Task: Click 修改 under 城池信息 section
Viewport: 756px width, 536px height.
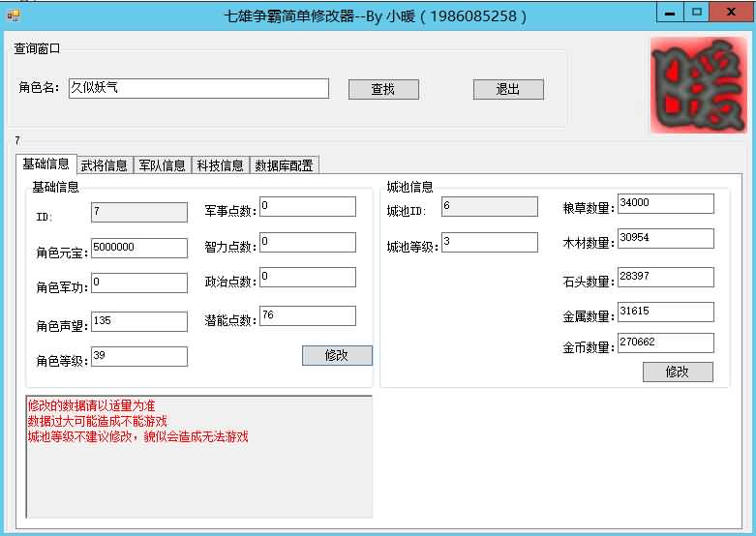Action: 678,372
